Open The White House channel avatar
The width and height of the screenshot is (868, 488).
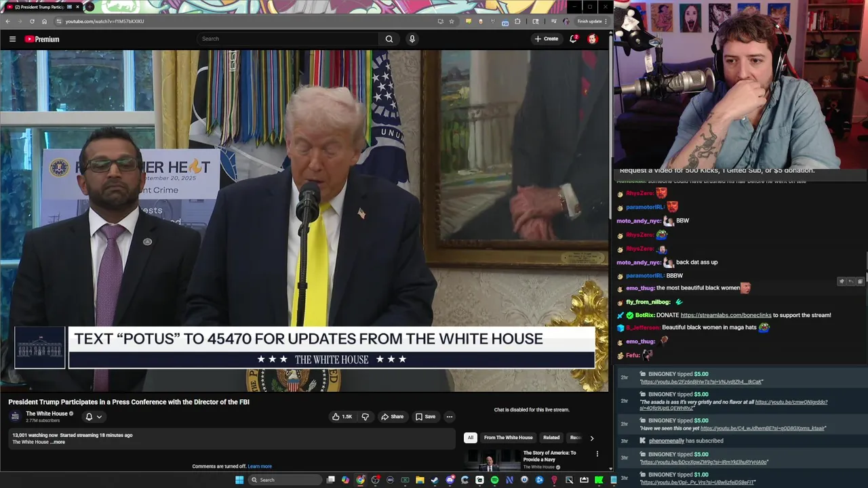click(15, 416)
